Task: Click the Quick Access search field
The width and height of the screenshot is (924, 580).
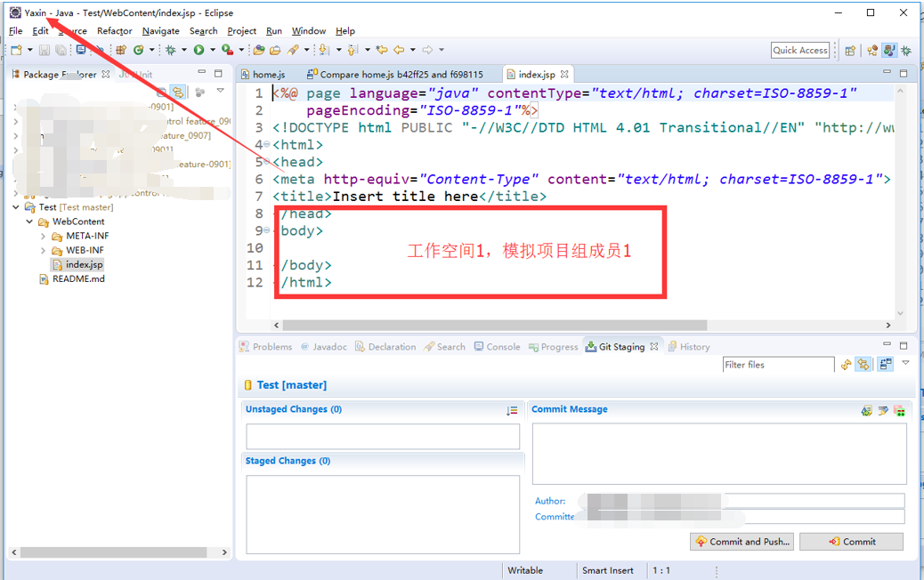Action: click(x=799, y=50)
